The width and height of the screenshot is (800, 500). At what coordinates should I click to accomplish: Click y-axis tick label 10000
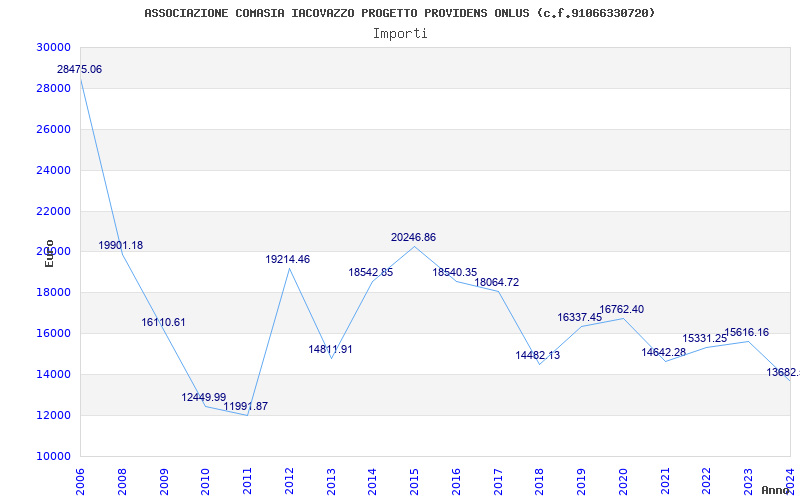54,456
